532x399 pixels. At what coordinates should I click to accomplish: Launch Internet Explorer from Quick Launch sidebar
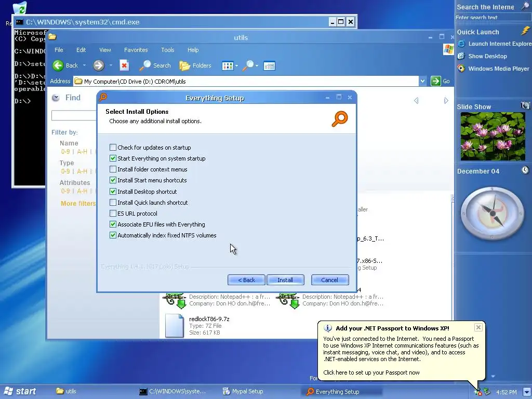[494, 44]
